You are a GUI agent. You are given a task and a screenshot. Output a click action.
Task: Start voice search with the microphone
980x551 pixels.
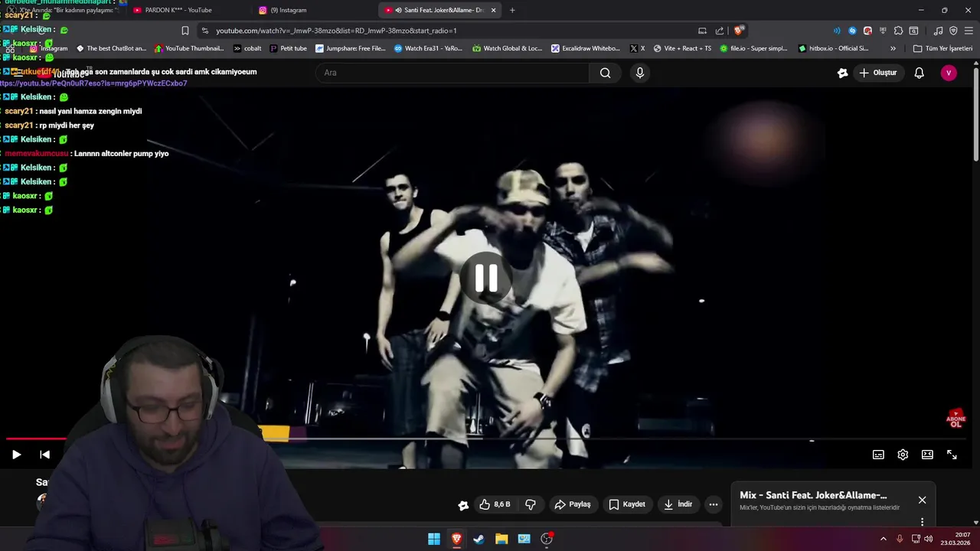coord(640,73)
